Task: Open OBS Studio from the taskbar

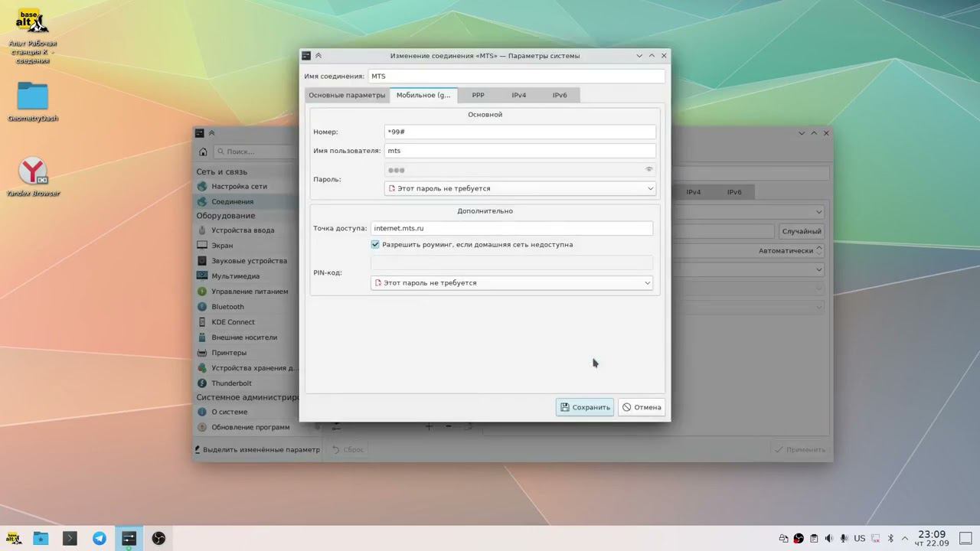Action: [158, 538]
